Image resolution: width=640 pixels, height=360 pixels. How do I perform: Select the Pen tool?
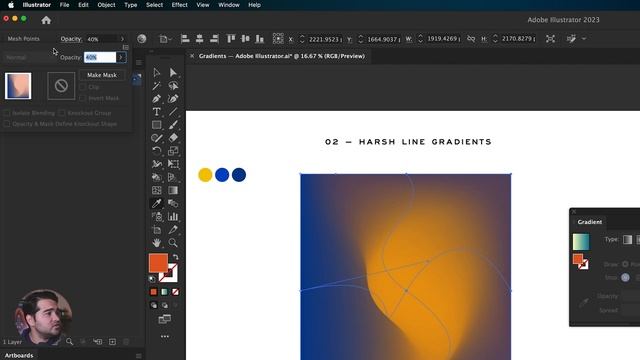[157, 98]
